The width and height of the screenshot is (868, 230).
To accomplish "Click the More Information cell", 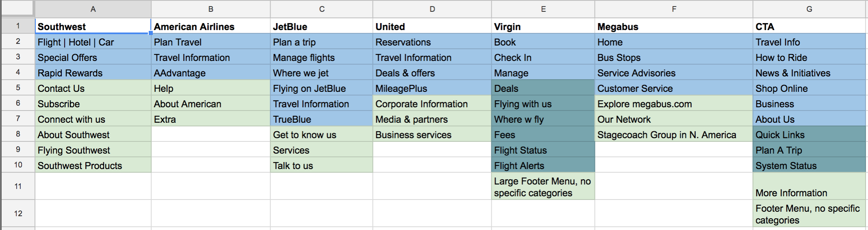I will pos(809,187).
